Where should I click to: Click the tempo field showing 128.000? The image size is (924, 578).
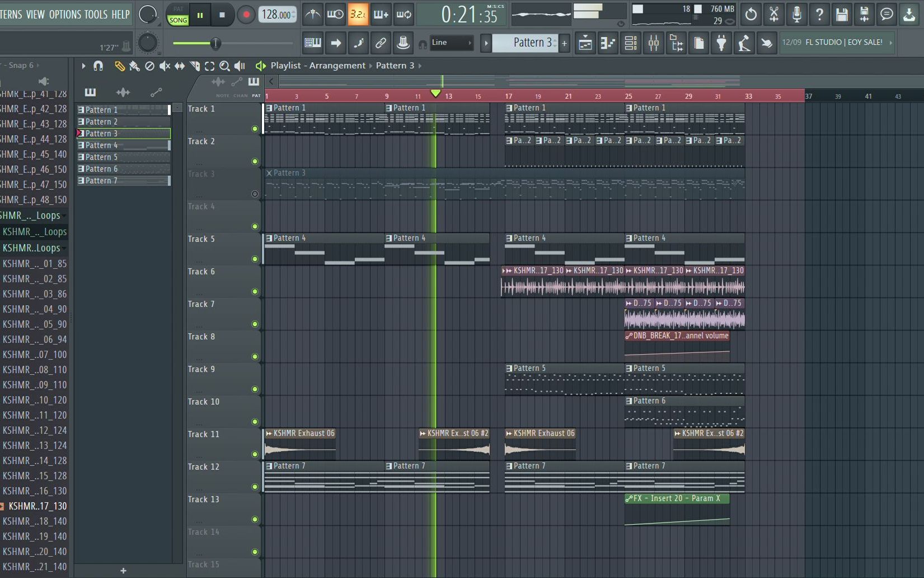pos(278,15)
